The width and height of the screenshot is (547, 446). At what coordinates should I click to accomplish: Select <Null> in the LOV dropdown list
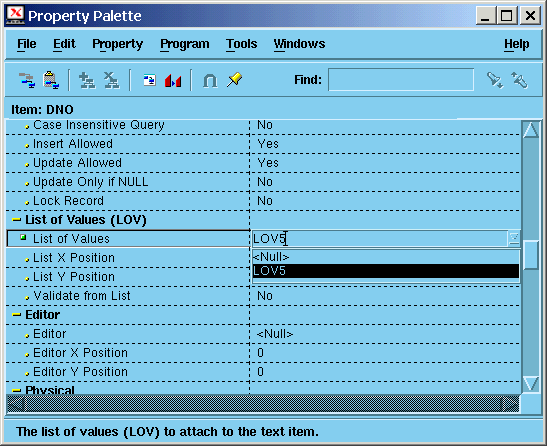click(385, 257)
